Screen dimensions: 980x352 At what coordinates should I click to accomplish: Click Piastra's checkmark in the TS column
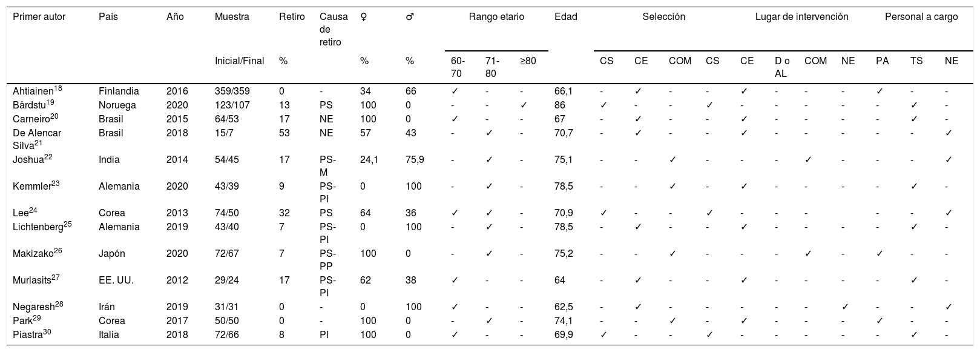point(914,334)
